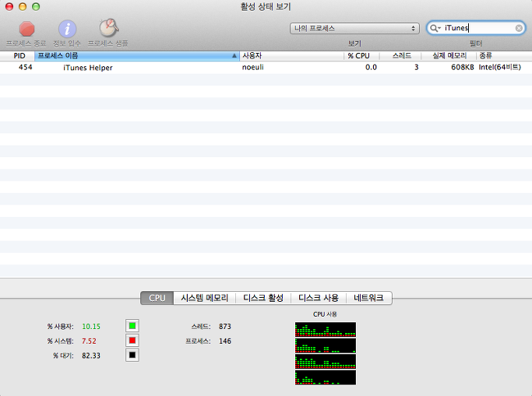
Task: Open the 나의 프로세스 process filter dropdown
Action: (354, 29)
